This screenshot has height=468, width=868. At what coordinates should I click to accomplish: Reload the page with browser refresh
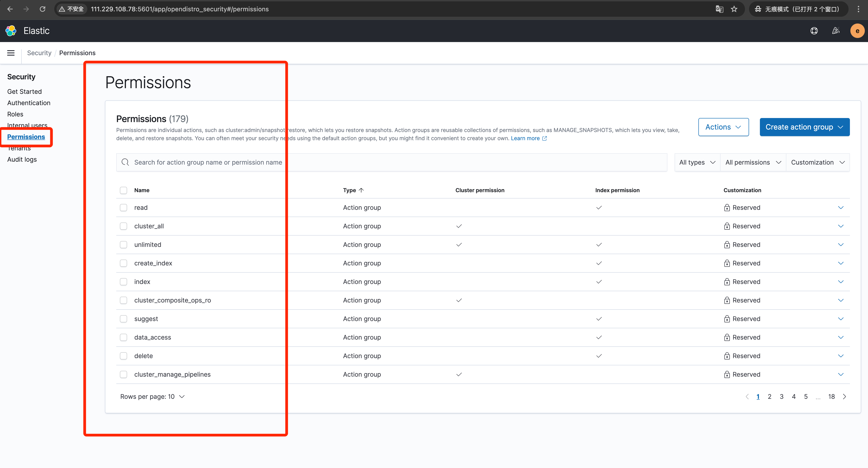(x=43, y=9)
